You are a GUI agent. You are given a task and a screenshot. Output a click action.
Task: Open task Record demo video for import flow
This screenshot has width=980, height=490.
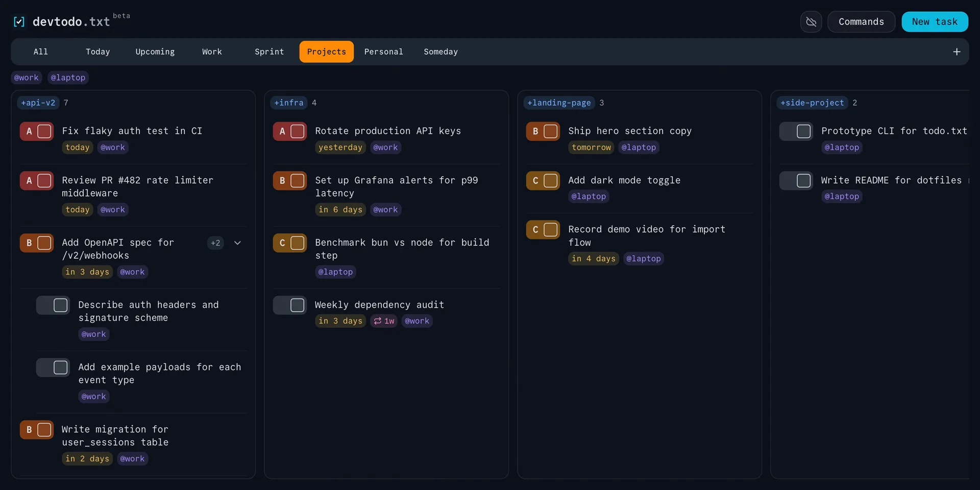(x=647, y=236)
